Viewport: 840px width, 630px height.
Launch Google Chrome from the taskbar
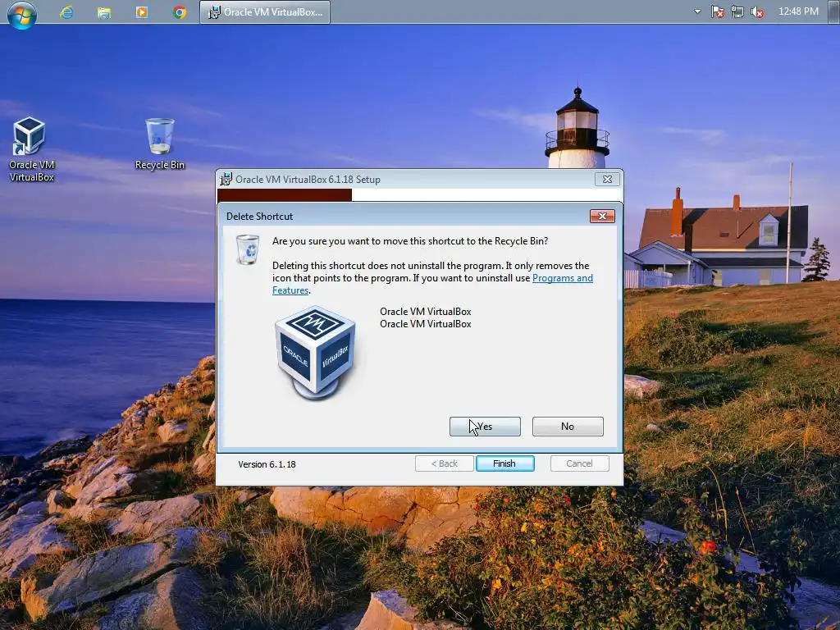pos(180,11)
